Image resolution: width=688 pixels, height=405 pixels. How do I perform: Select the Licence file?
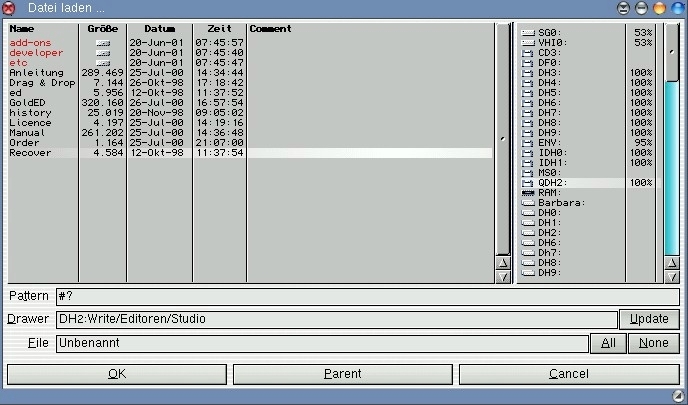pos(30,123)
